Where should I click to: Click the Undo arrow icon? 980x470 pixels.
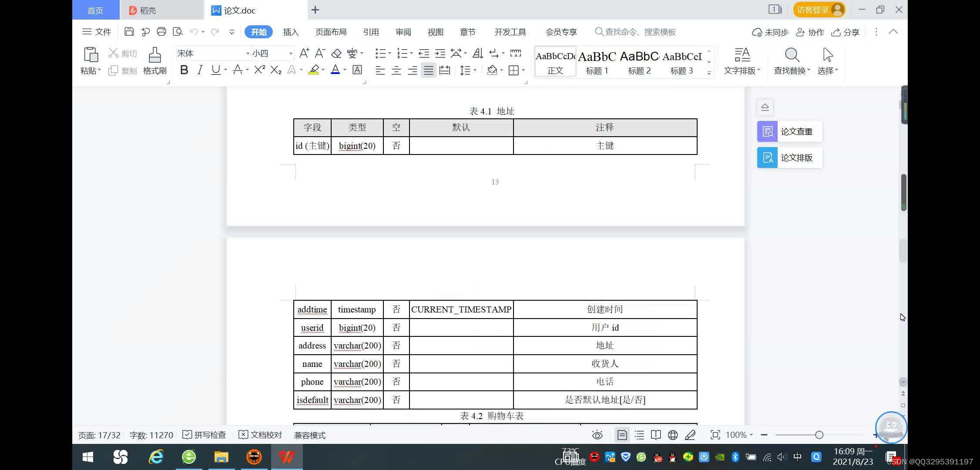click(194, 32)
